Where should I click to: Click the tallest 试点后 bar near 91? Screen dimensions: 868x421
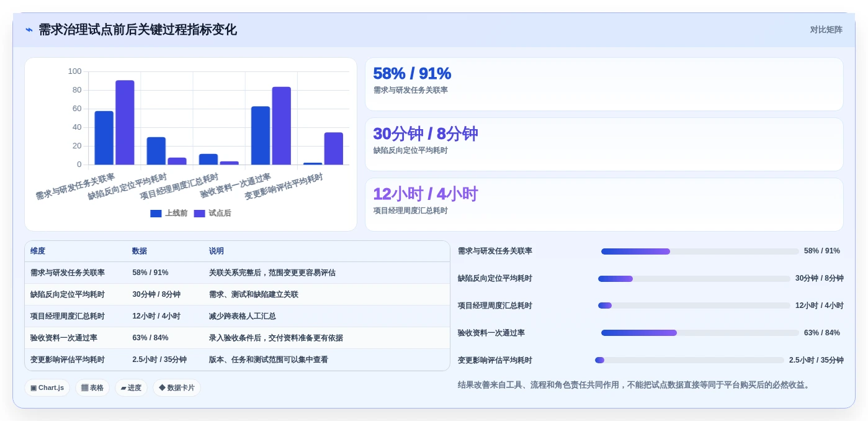click(x=125, y=122)
